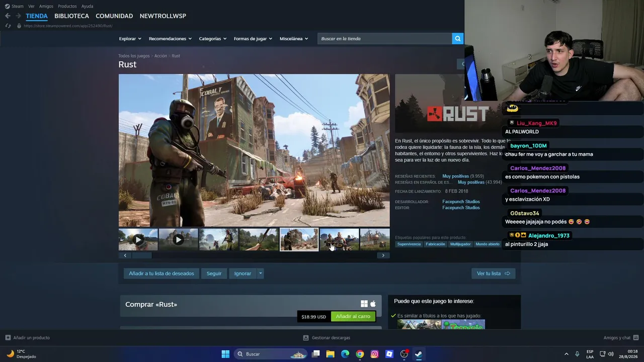Image resolution: width=644 pixels, height=362 pixels.
Task: Click the Multijugador tag
Action: pyautogui.click(x=460, y=244)
